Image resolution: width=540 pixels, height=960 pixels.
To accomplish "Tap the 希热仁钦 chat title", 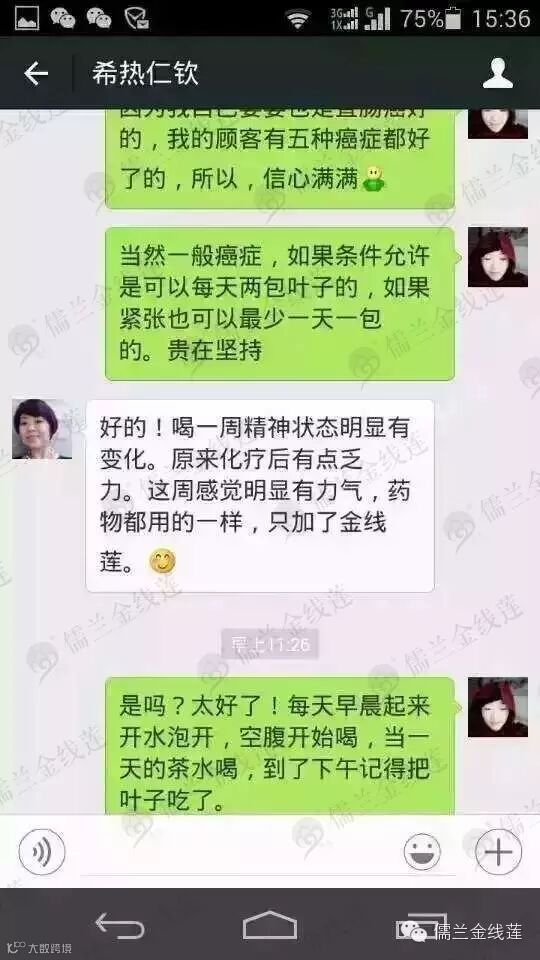I will (x=145, y=73).
